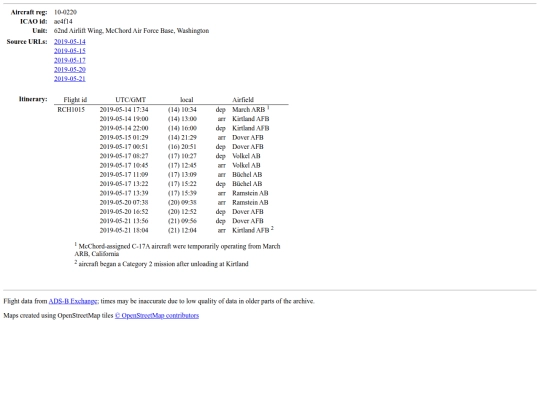Click Volkel AB in the 08:27 row

point(246,156)
